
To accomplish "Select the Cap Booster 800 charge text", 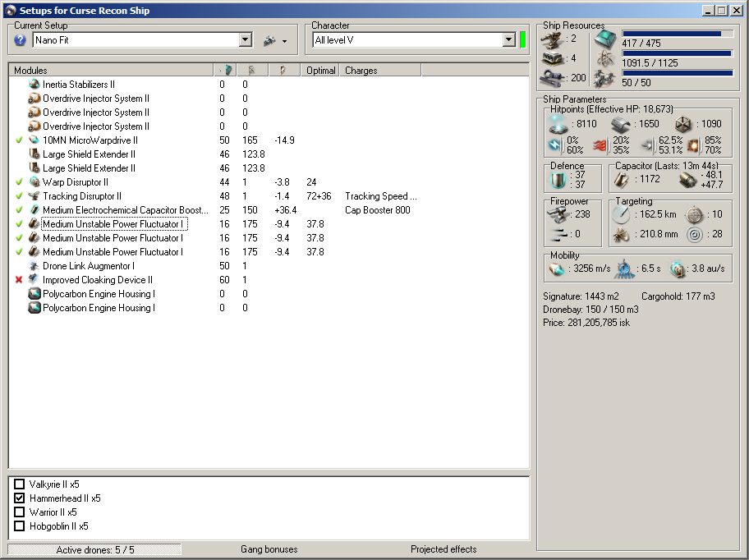I will click(x=377, y=210).
